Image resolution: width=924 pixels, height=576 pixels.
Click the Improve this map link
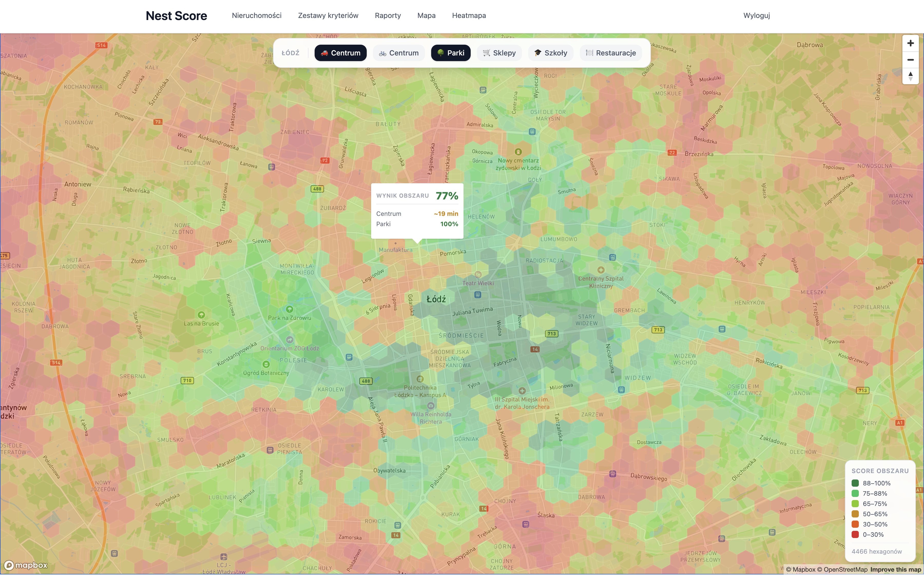[x=896, y=570]
